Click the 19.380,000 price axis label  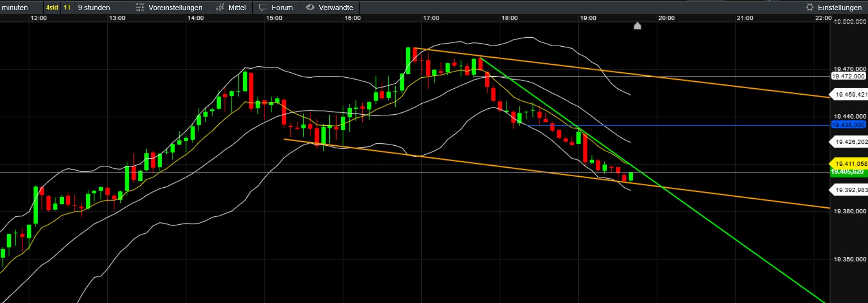pyautogui.click(x=850, y=211)
